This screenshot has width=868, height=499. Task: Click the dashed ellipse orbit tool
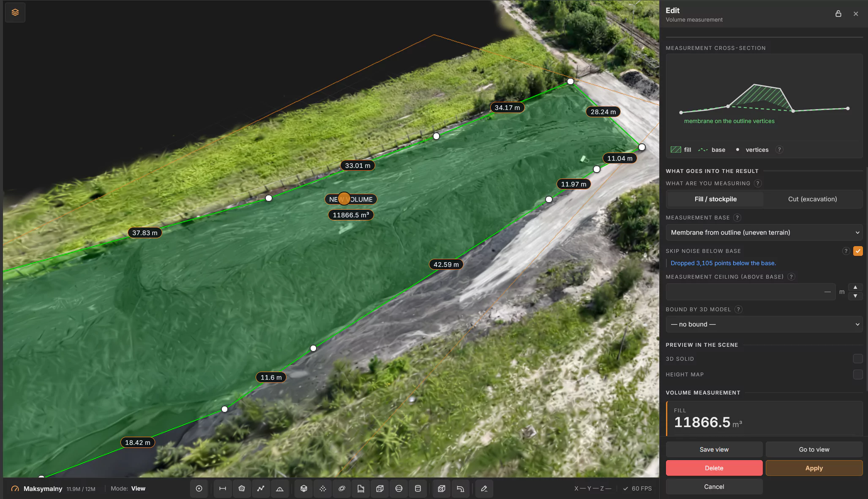[x=342, y=488]
